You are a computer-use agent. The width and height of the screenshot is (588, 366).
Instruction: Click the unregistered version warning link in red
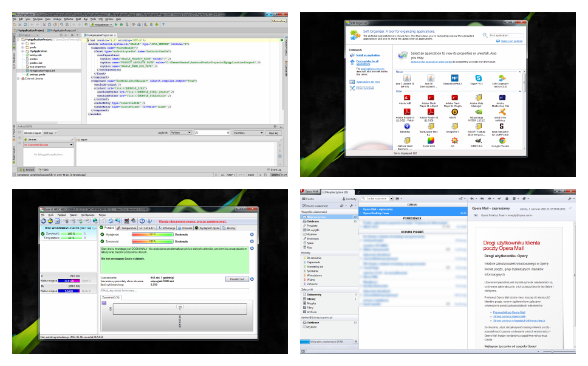193,221
